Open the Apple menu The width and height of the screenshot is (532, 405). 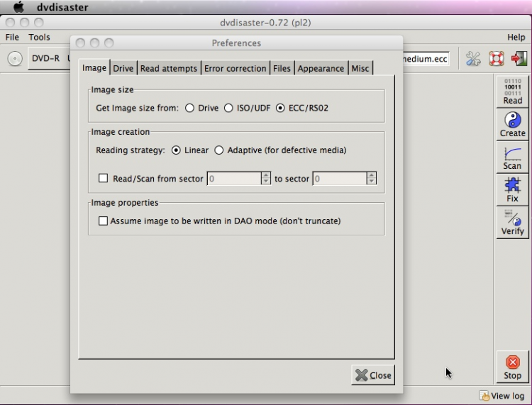click(18, 7)
